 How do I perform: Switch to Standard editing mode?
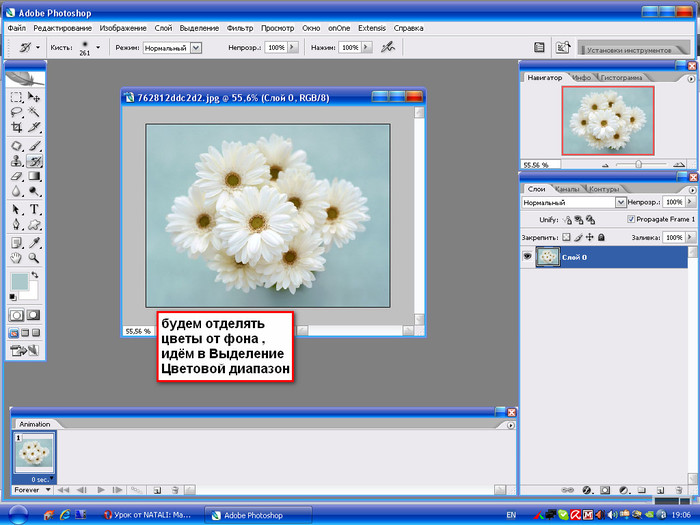coord(17,315)
